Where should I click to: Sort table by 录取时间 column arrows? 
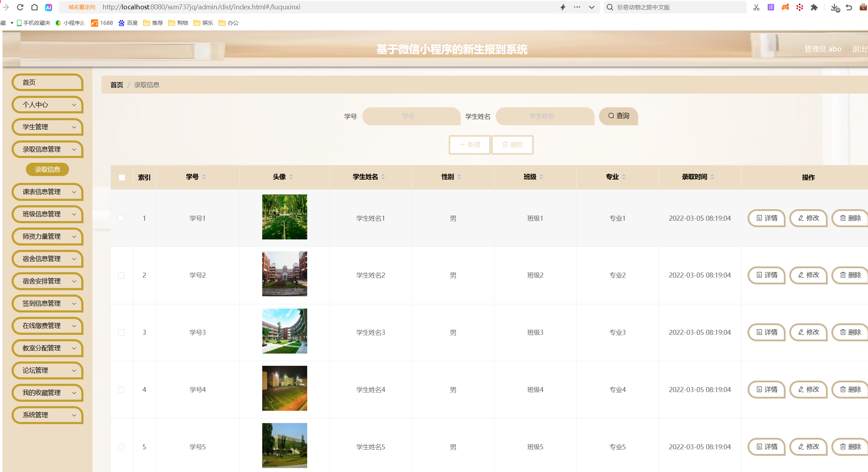click(712, 177)
